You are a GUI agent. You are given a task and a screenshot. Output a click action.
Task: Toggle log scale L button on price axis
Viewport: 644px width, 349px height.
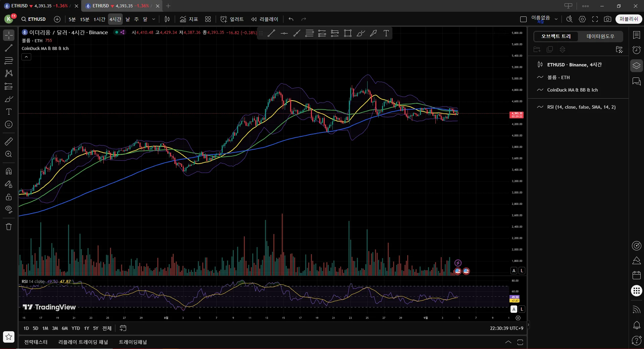coord(522,271)
